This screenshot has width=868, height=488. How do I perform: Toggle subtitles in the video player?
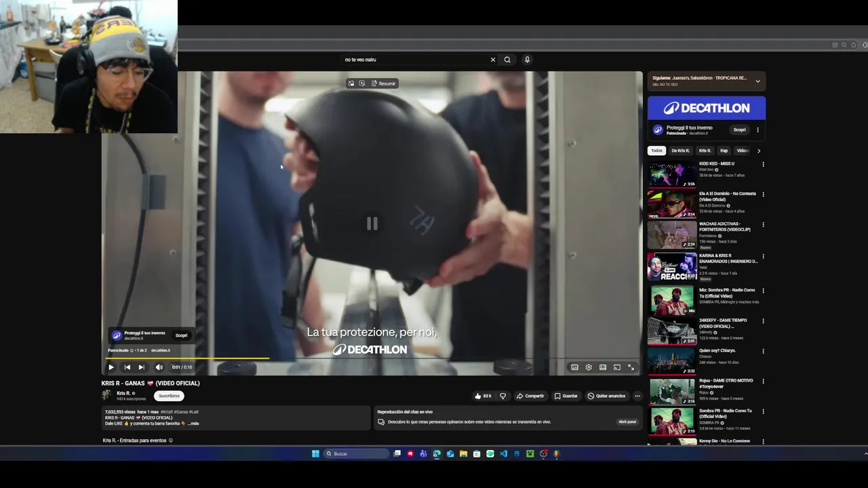(574, 367)
